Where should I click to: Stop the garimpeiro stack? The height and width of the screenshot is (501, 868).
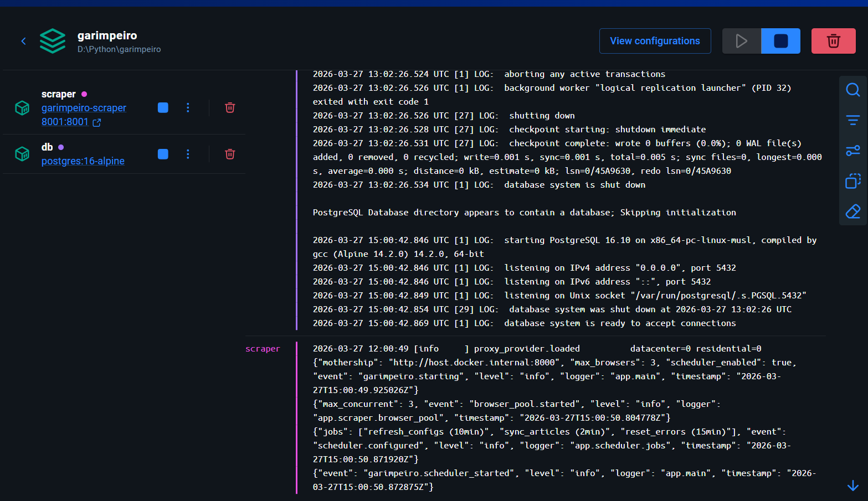[x=780, y=41]
